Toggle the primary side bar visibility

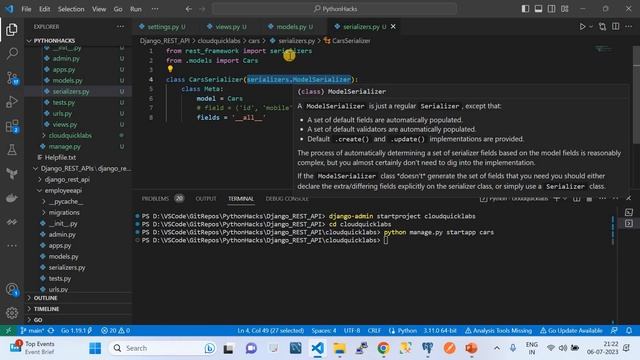click(525, 9)
